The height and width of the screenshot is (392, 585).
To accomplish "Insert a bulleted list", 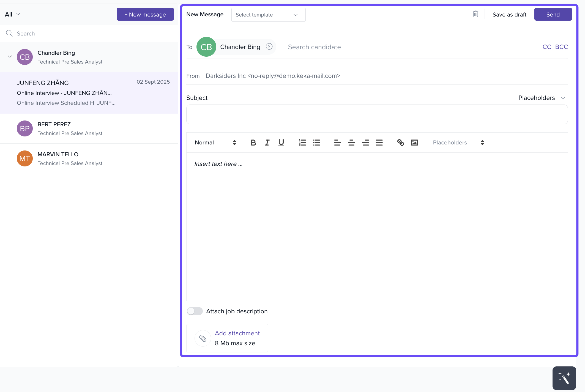I will [x=316, y=142].
